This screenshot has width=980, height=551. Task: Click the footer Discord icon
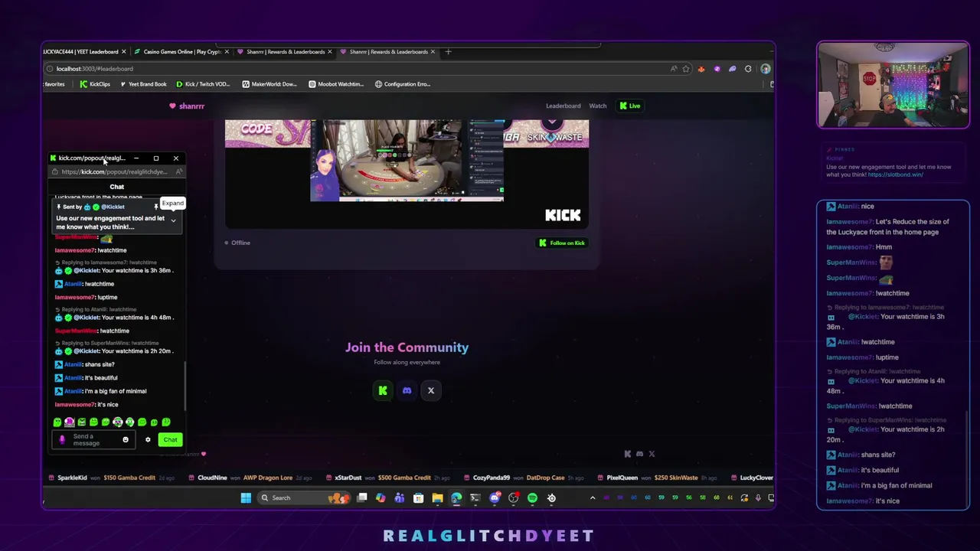(x=639, y=454)
